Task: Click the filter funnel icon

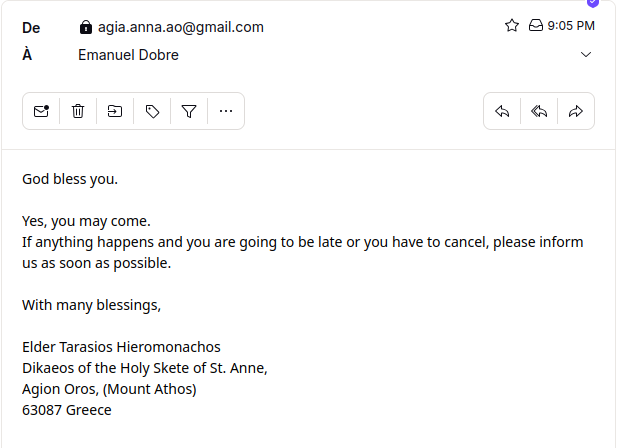Action: (189, 111)
